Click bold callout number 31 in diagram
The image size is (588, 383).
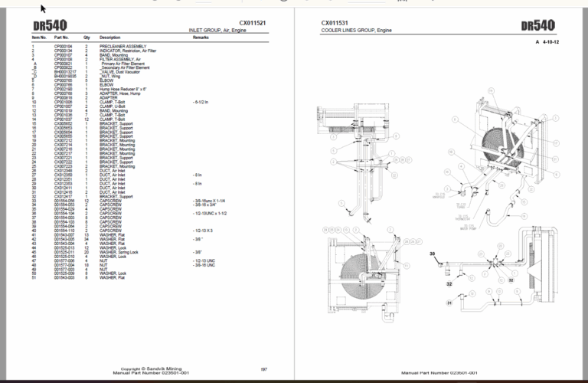[449, 303]
